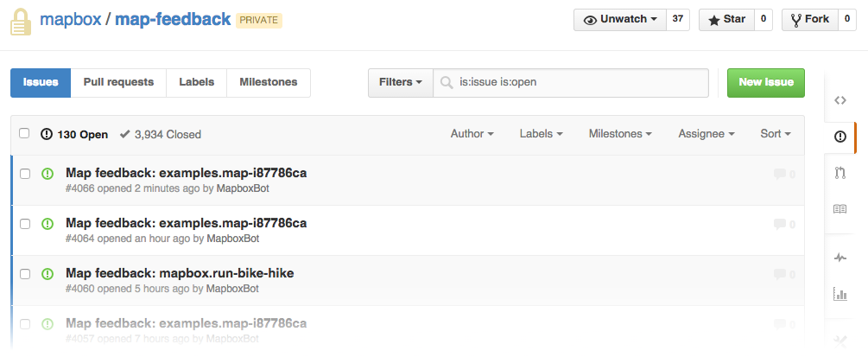Image resolution: width=868 pixels, height=357 pixels.
Task: Open the Pull requests sidebar icon
Action: coord(840,173)
